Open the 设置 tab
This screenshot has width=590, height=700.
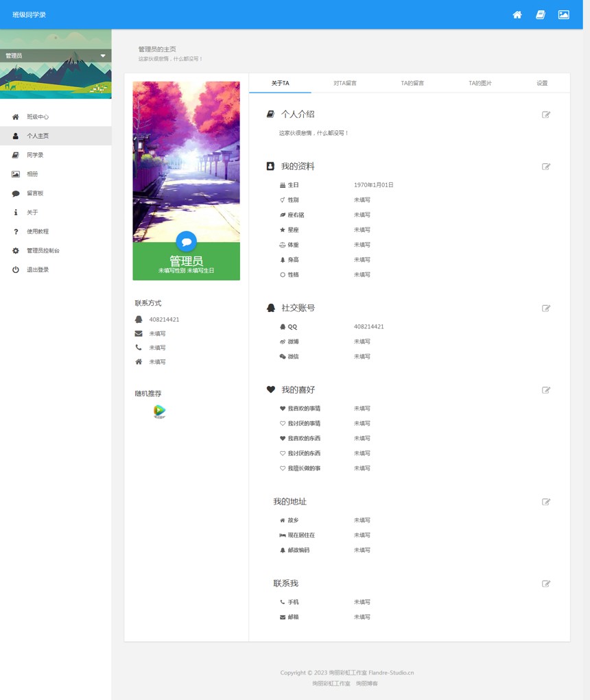[542, 83]
